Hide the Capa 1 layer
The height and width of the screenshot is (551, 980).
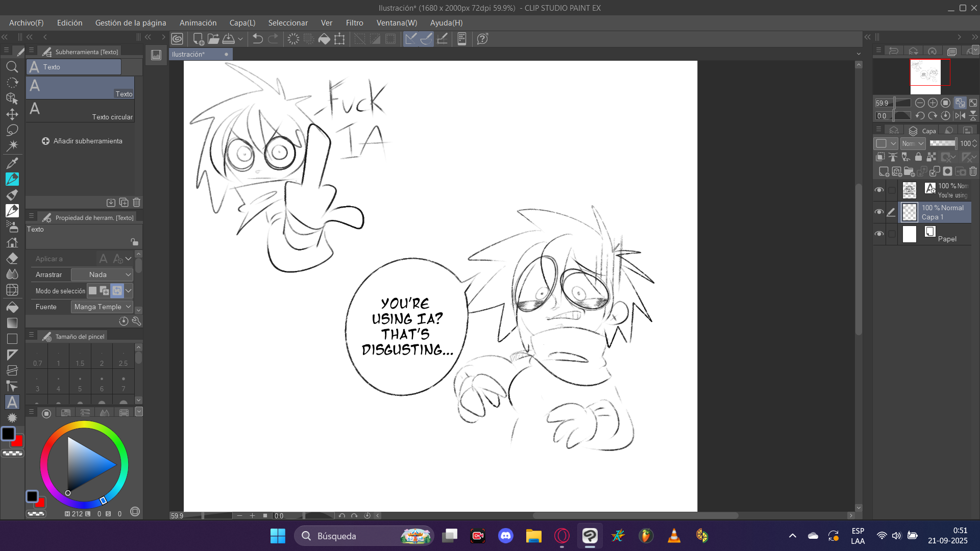click(x=879, y=212)
